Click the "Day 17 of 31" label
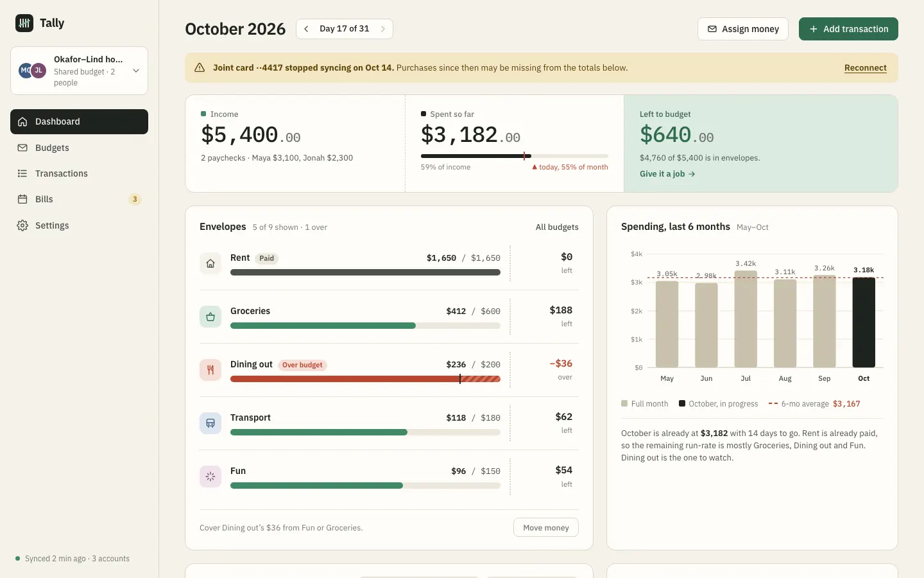 (x=345, y=29)
